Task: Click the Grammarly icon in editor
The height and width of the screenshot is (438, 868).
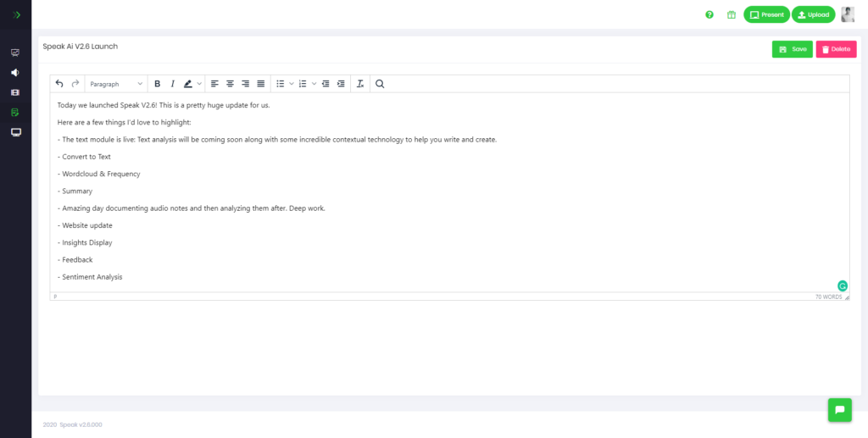Action: click(842, 286)
